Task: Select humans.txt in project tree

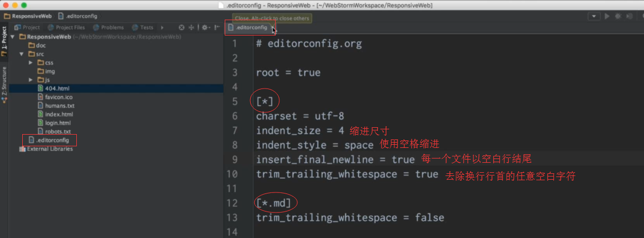Action: click(x=56, y=105)
